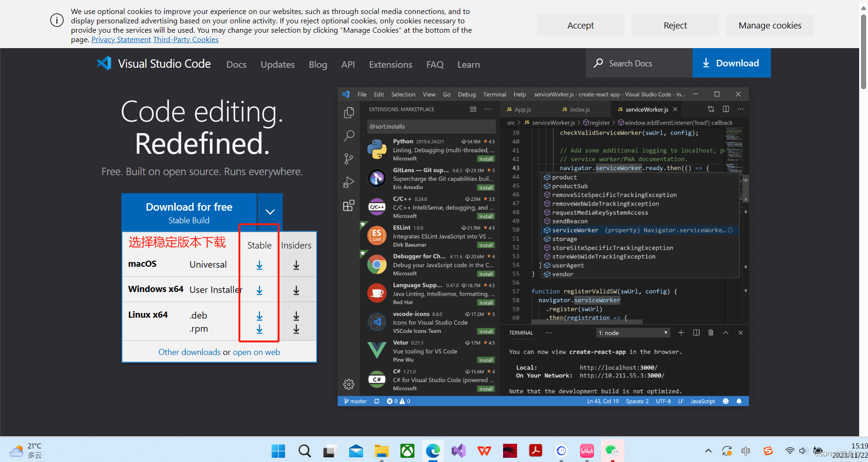This screenshot has width=868, height=462.
Task: Download Windows x64 Insiders User Installer
Action: point(296,291)
